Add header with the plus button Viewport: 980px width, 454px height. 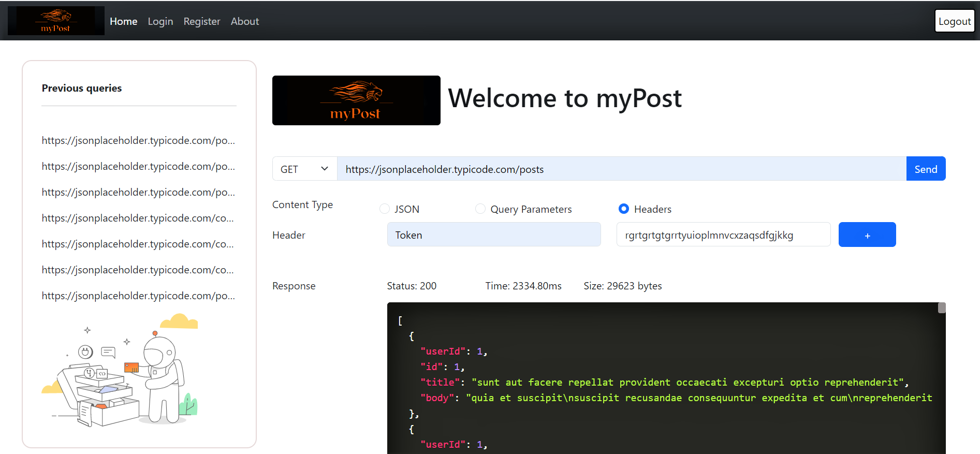click(x=867, y=235)
